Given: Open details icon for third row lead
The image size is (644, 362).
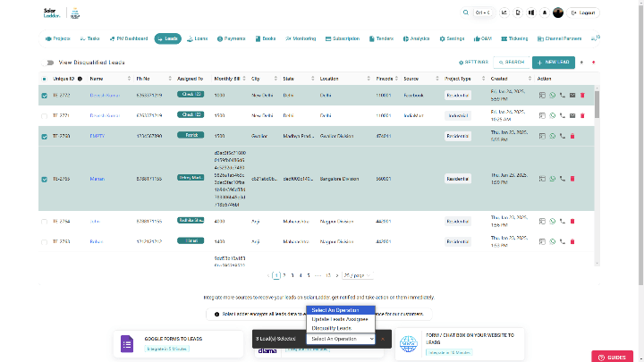Looking at the screenshot, I should (542, 136).
